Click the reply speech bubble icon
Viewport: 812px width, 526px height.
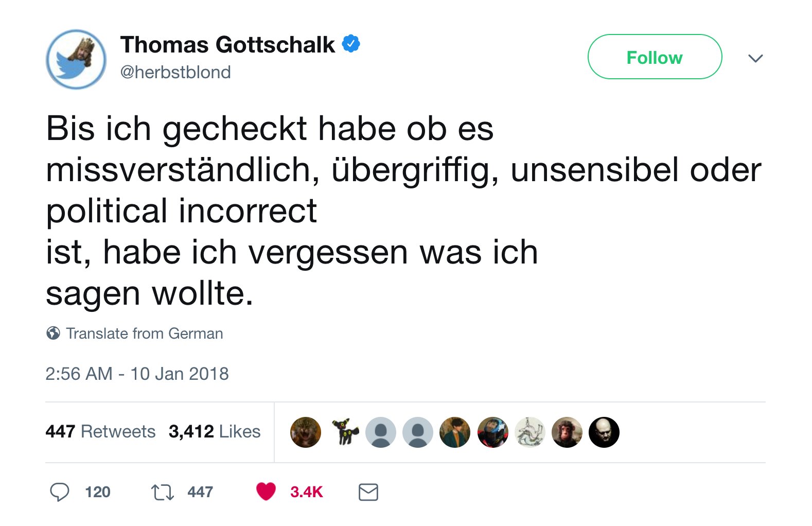[60, 492]
